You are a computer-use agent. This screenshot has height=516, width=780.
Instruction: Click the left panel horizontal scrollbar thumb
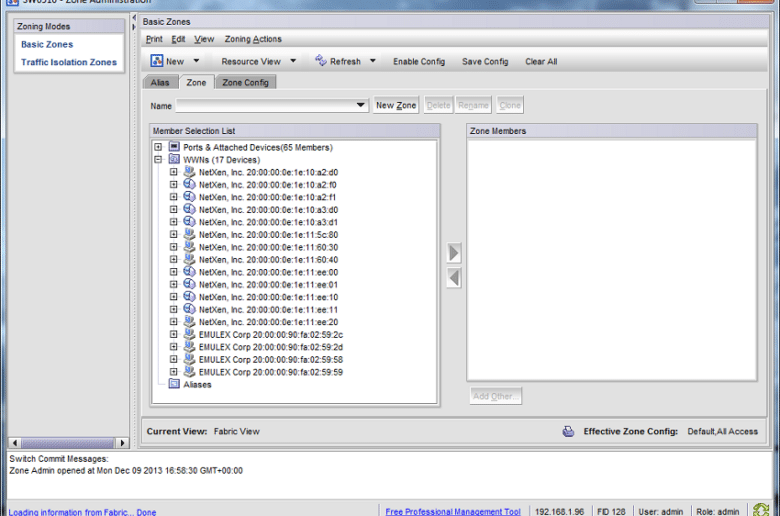(68, 442)
